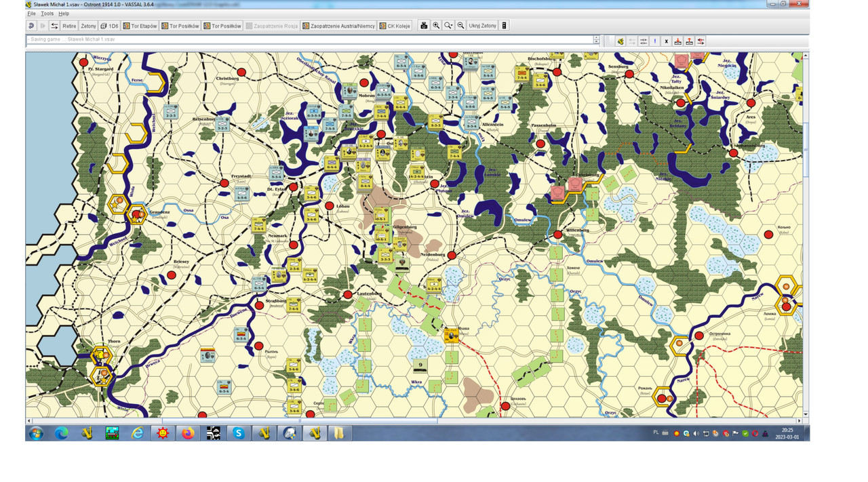Click the synchronize icon with opposing arrows
This screenshot has width=868, height=482.
(x=643, y=41)
